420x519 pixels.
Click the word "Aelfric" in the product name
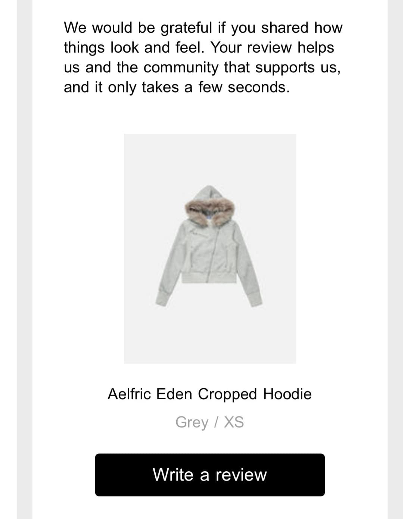click(129, 394)
